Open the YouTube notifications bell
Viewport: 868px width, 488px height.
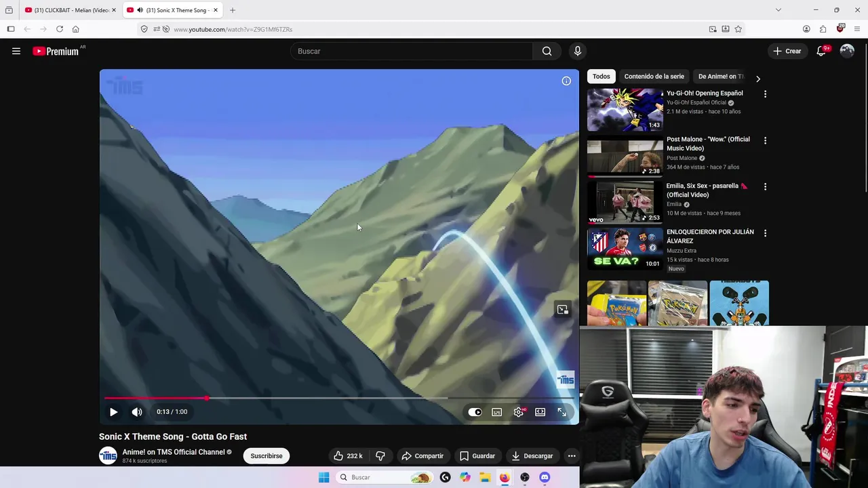[x=821, y=51]
